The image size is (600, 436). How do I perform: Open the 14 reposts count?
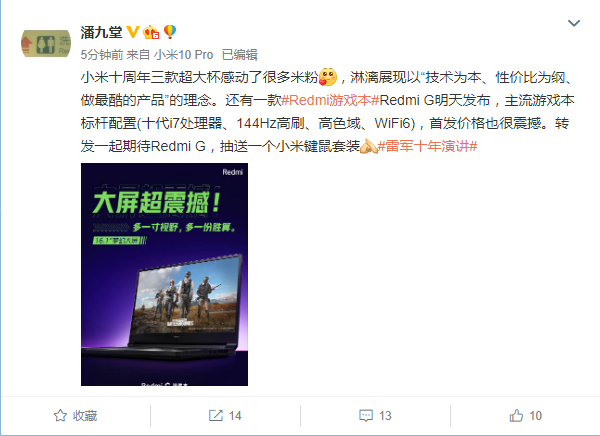coord(235,416)
